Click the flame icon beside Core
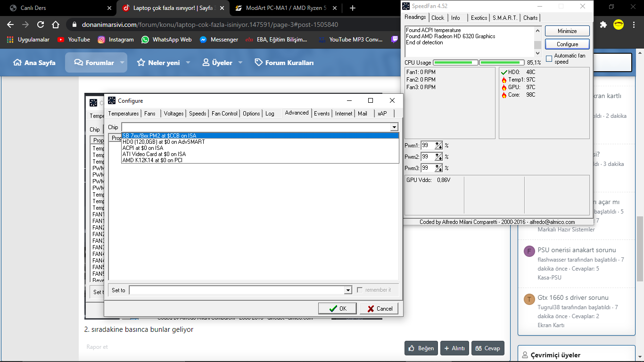 [504, 95]
